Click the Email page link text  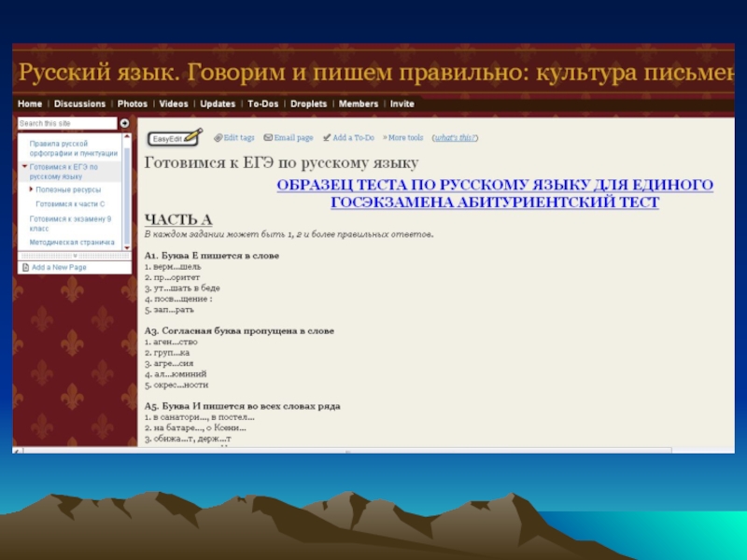293,137
